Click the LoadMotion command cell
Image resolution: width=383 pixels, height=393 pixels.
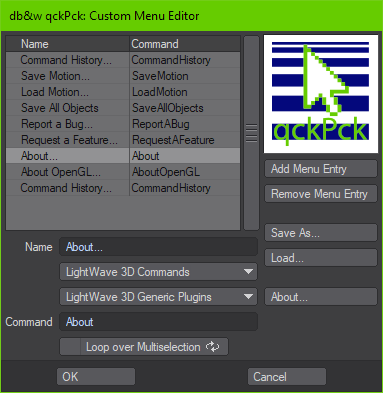coord(185,92)
